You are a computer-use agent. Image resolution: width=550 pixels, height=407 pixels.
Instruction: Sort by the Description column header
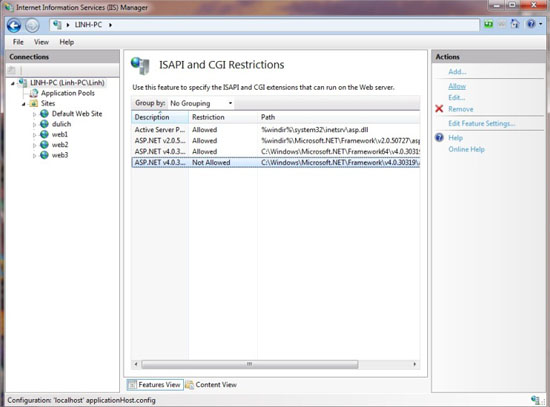tap(160, 117)
